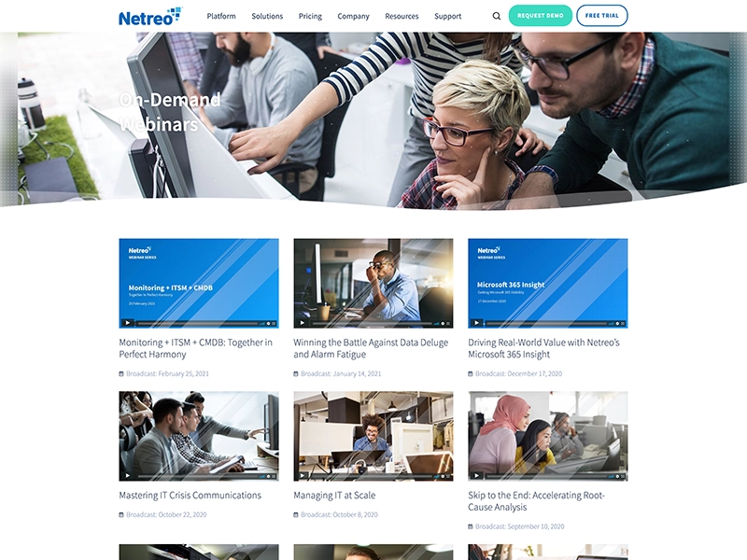Click the fullscreen icon on the first video player
The width and height of the screenshot is (747, 560).
pos(274,323)
